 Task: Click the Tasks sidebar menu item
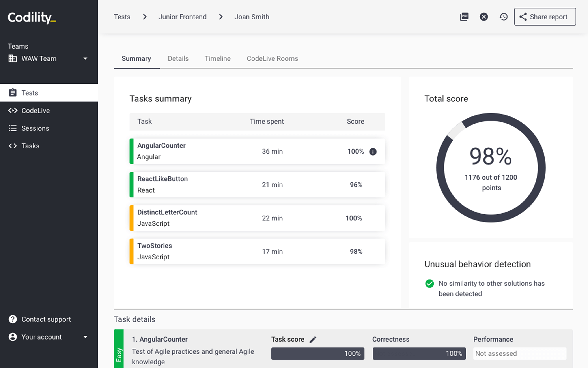coord(30,146)
